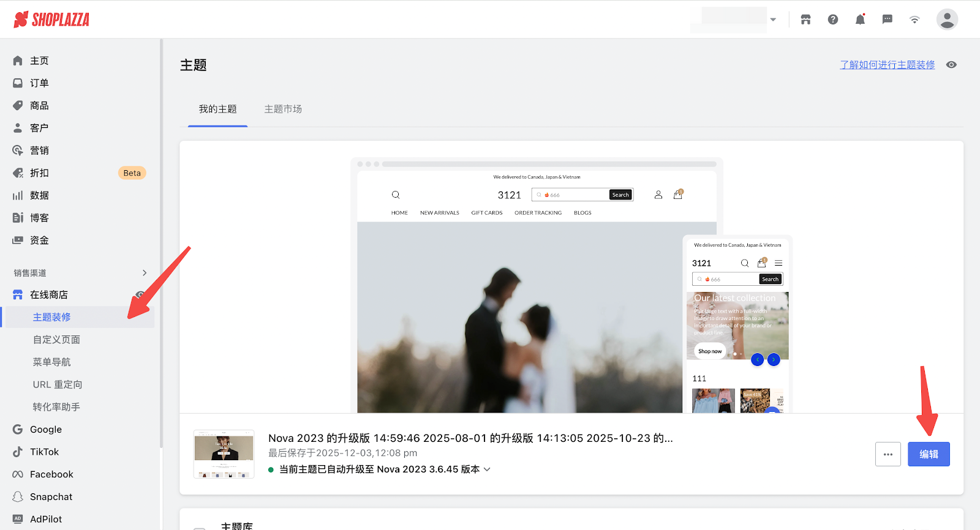Open the 了解如何进行主题装修 link
This screenshot has width=980, height=530.
point(887,65)
